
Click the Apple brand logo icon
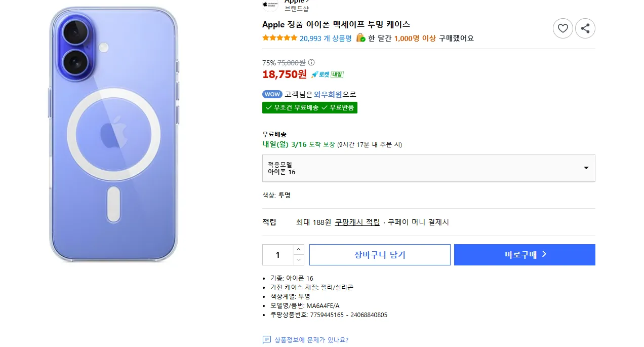270,4
